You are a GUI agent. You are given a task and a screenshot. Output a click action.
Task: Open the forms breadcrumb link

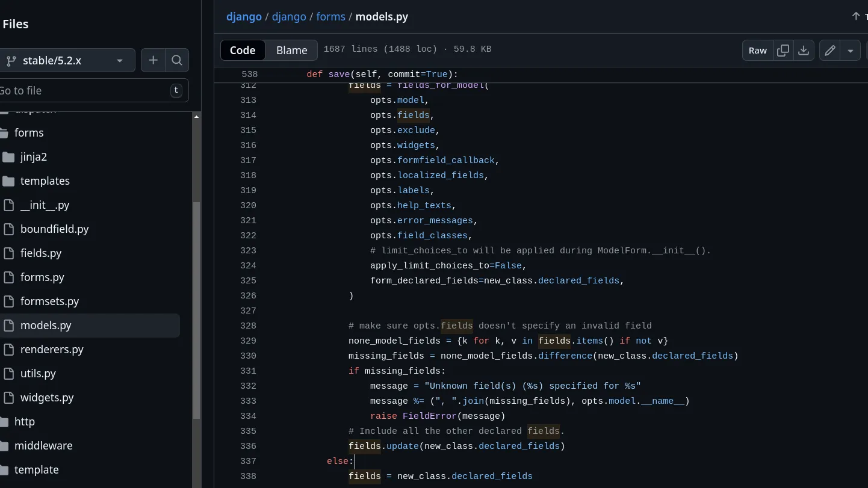330,17
